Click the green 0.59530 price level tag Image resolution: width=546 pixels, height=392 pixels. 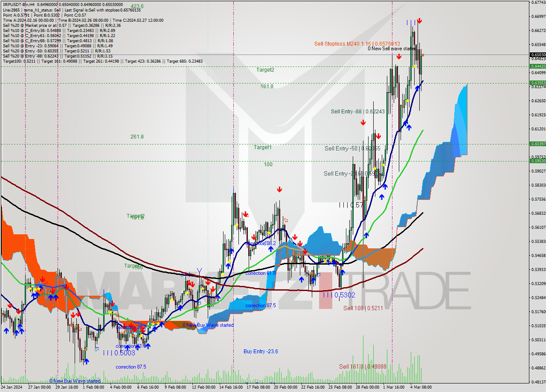coord(537,161)
